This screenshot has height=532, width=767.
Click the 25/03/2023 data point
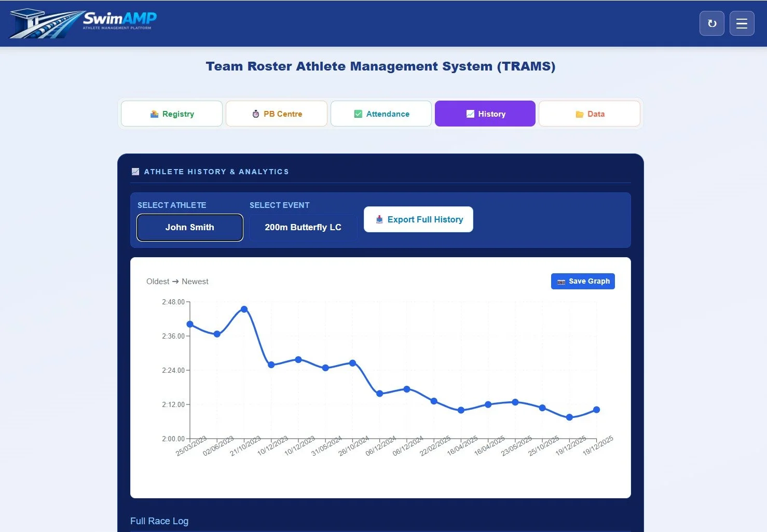tap(190, 324)
